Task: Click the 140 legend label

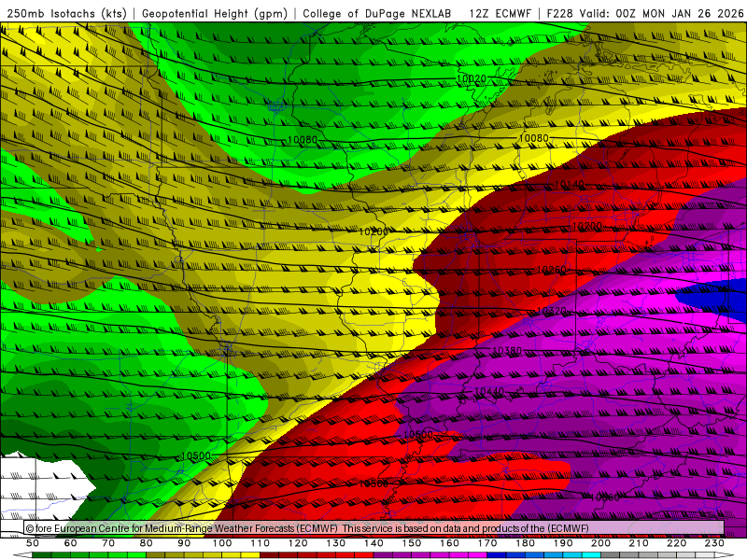Action: coord(373,543)
